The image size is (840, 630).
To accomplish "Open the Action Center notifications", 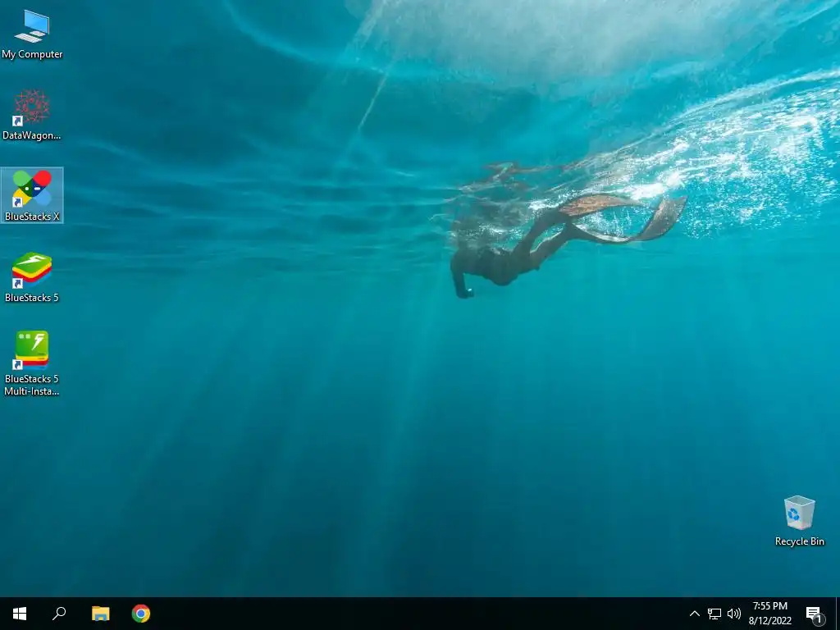I will 815,614.
